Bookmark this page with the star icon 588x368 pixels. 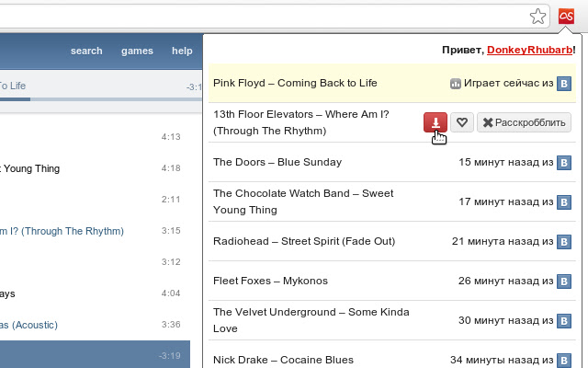[x=538, y=17]
